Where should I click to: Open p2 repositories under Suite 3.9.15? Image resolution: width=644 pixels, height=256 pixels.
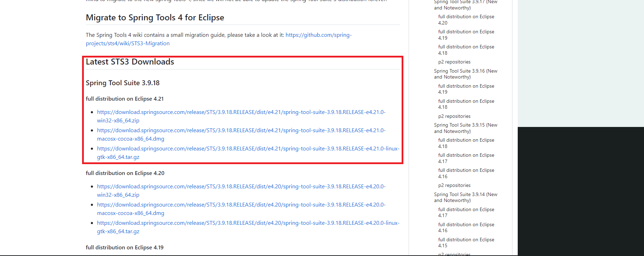click(454, 186)
